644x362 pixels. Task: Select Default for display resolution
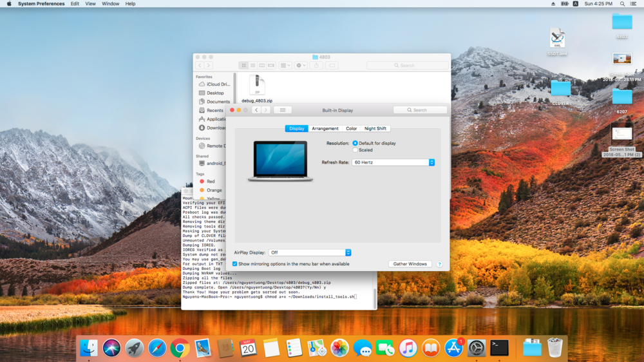tap(355, 143)
